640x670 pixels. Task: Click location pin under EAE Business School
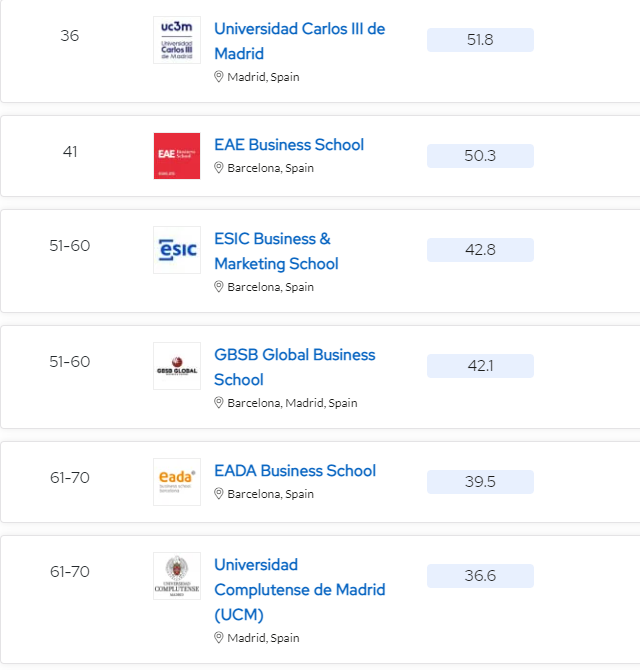(x=219, y=168)
